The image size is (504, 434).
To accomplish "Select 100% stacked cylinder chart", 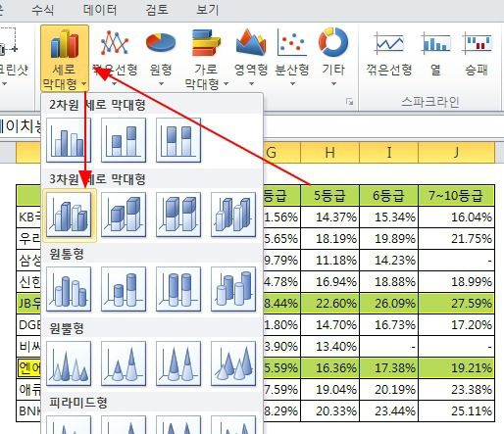I will click(x=178, y=289).
